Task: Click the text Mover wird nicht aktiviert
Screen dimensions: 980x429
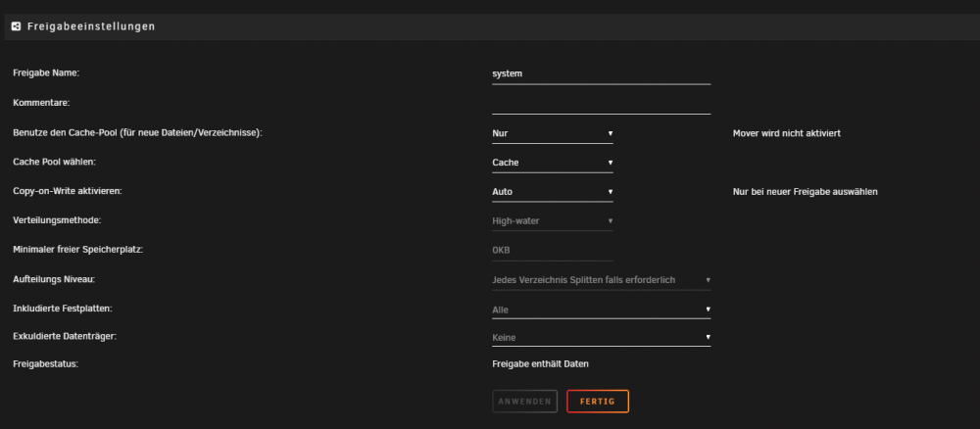Action: click(x=786, y=133)
